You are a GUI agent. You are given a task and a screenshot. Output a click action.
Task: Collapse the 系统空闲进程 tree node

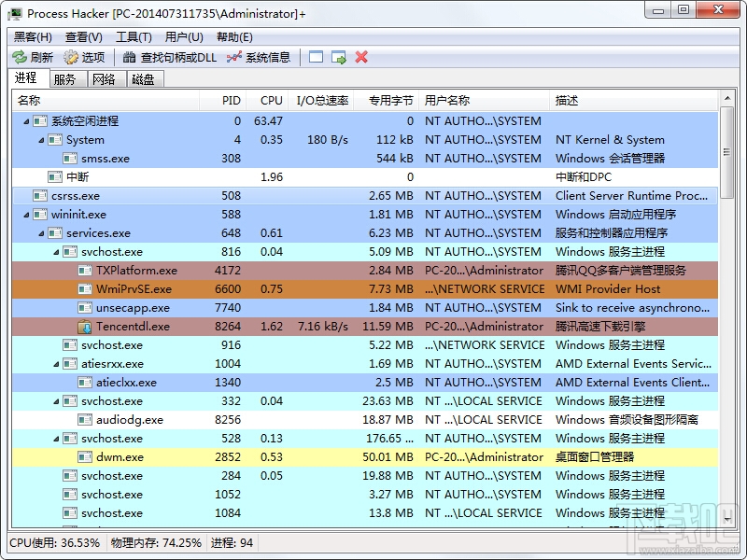pyautogui.click(x=27, y=121)
